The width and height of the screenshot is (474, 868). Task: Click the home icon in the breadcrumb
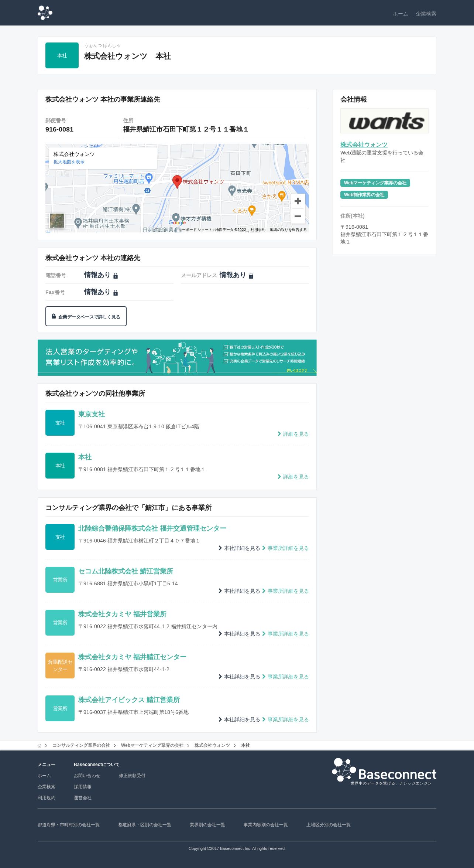(x=39, y=746)
